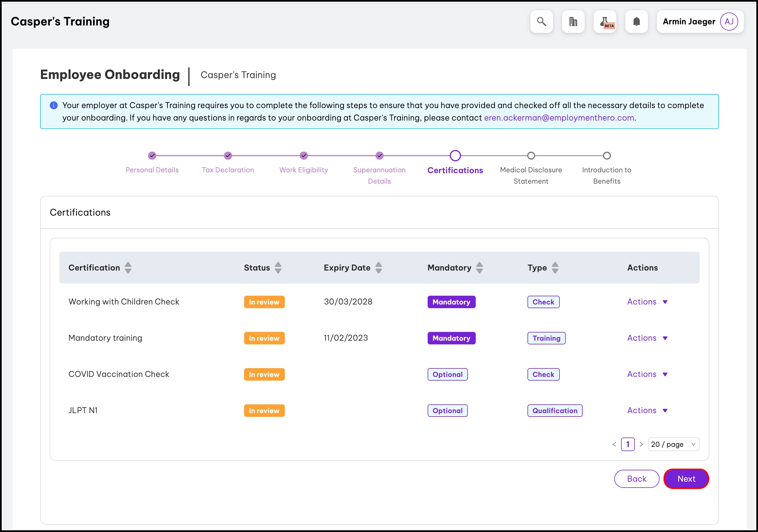
Task: Select Medical Disclosure Statement step circle
Action: [x=531, y=156]
